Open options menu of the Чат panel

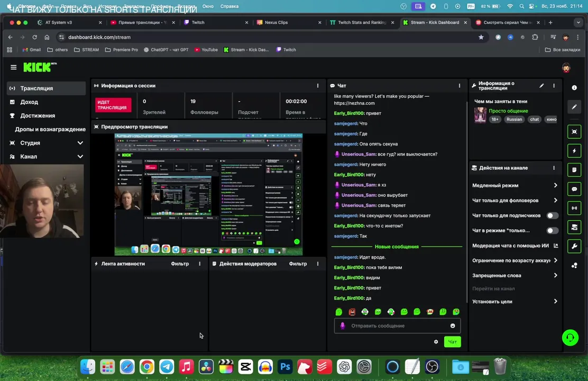click(x=460, y=86)
